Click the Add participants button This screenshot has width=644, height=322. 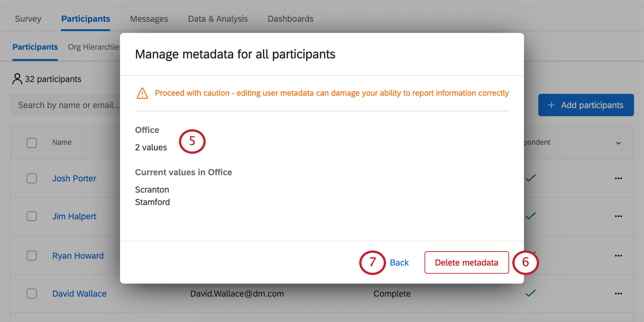586,105
